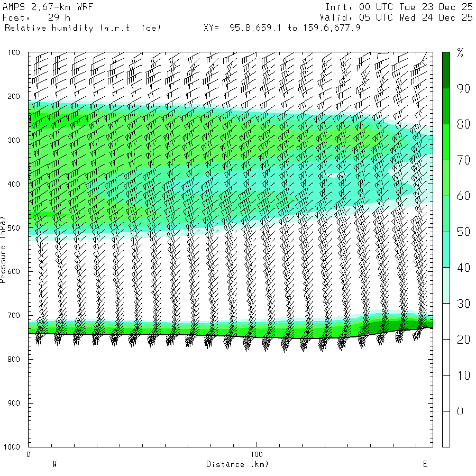476x476 pixels.
Task: Click the 'Relative humidity (w.r.t. ice)' label
Action: coord(83,28)
